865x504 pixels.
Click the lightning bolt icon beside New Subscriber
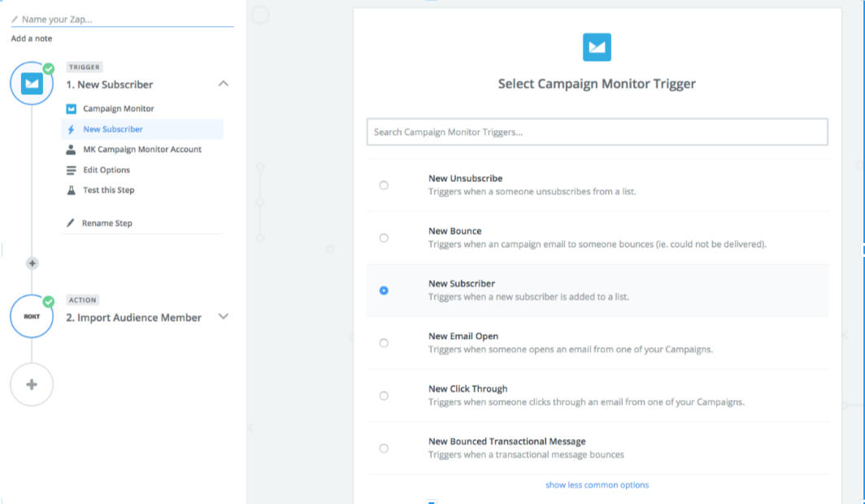72,129
